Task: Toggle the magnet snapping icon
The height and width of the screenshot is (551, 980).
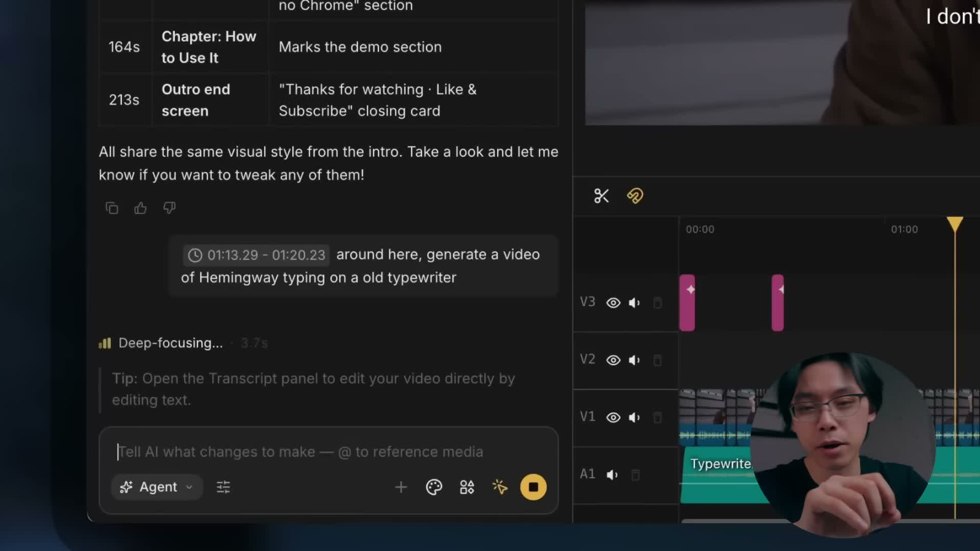Action: coord(635,196)
